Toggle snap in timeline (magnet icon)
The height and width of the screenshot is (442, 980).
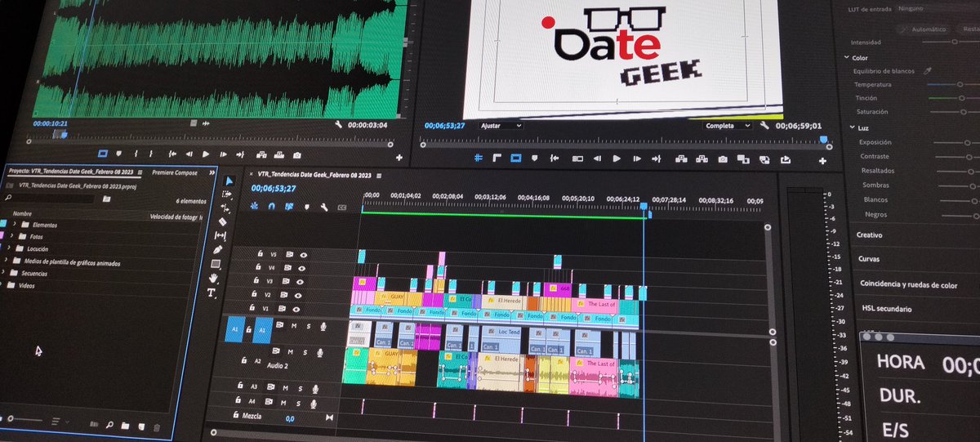(x=273, y=206)
